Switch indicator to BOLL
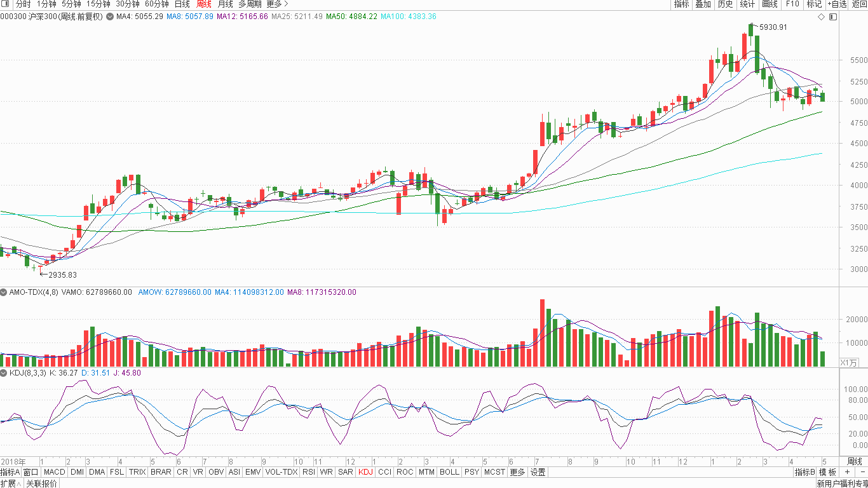This screenshot has width=868, height=488. click(449, 472)
